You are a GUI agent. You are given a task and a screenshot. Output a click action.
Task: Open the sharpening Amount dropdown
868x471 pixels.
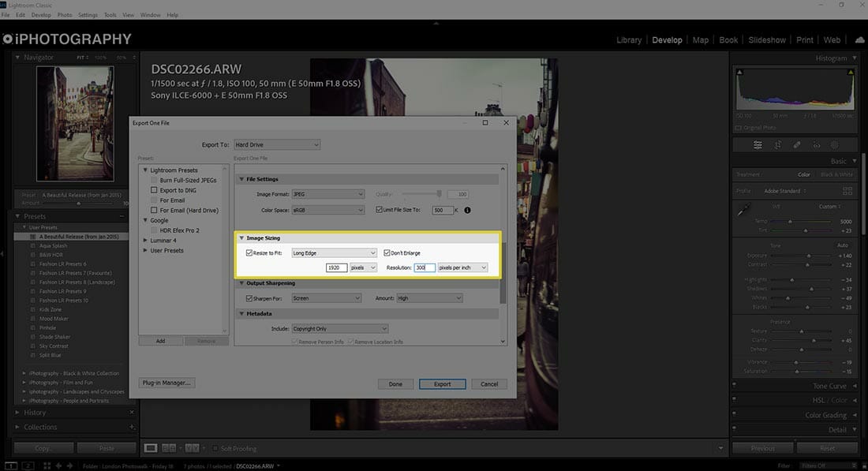(429, 298)
